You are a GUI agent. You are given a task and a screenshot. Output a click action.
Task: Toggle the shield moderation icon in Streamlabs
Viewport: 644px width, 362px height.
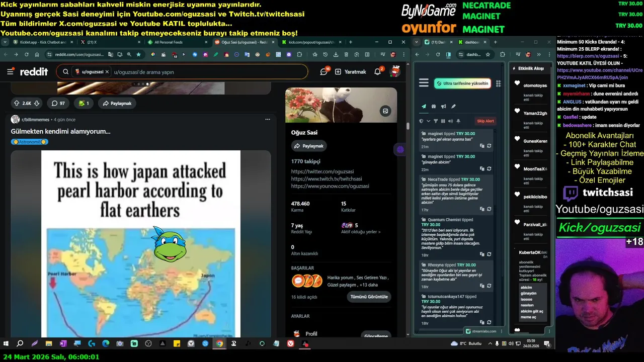coord(422,121)
